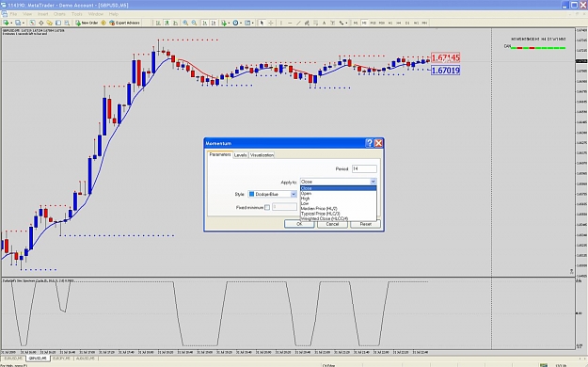Switch chart to candlesticks style

pos(167,23)
